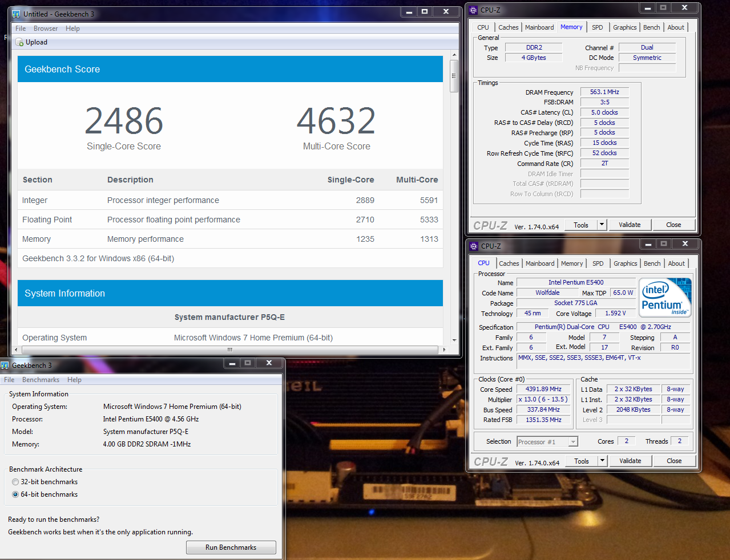The height and width of the screenshot is (560, 730).
Task: Click the Floating Point row in score table
Action: coord(230,220)
